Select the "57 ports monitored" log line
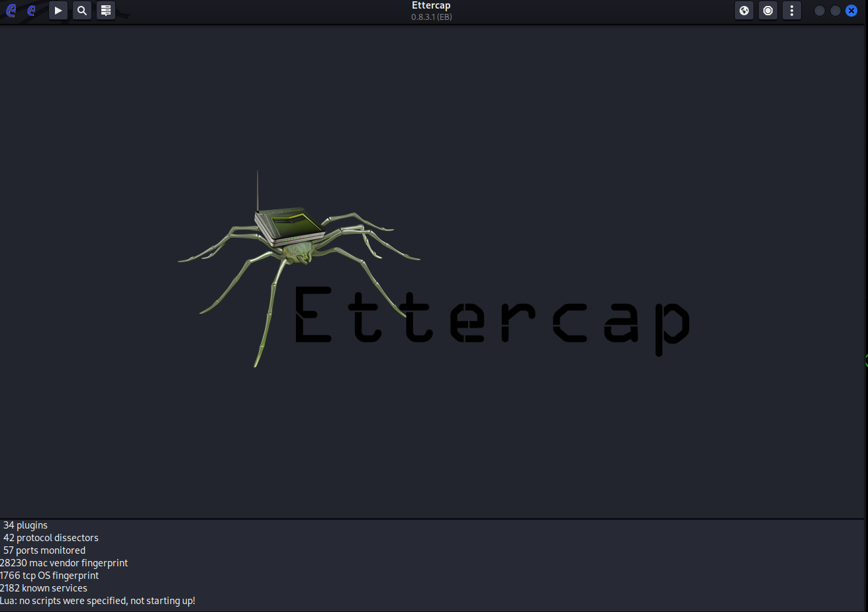 point(44,550)
